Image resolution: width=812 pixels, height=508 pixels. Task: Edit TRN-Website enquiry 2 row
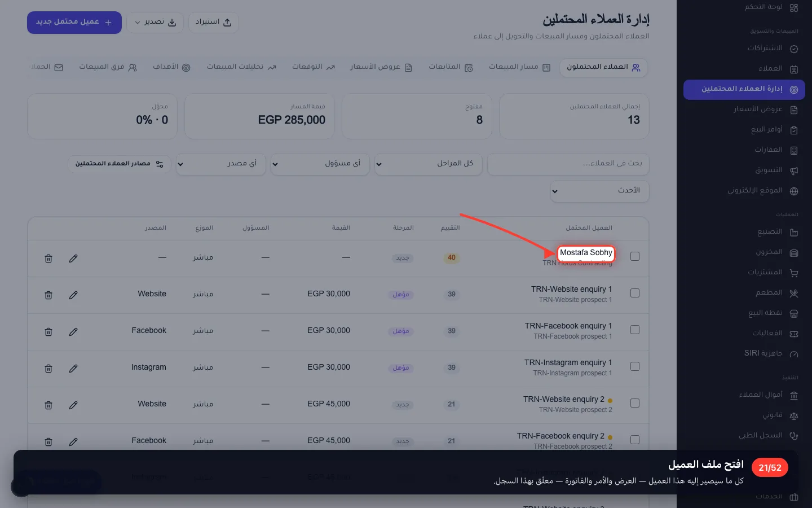(x=73, y=405)
